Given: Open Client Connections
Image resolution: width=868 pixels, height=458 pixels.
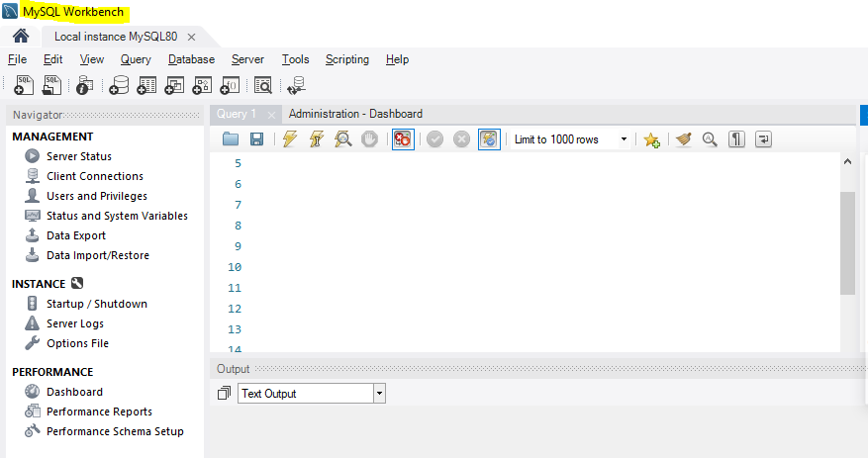Looking at the screenshot, I should click(x=95, y=176).
